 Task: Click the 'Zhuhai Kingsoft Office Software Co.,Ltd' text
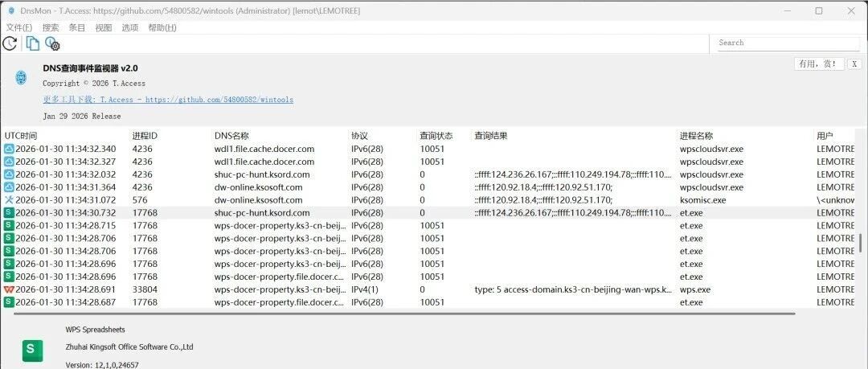[129, 347]
